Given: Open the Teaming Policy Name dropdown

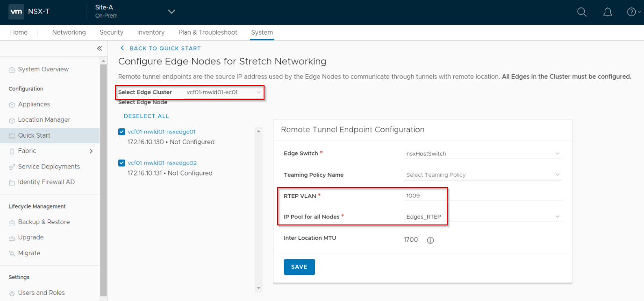Looking at the screenshot, I should click(482, 175).
